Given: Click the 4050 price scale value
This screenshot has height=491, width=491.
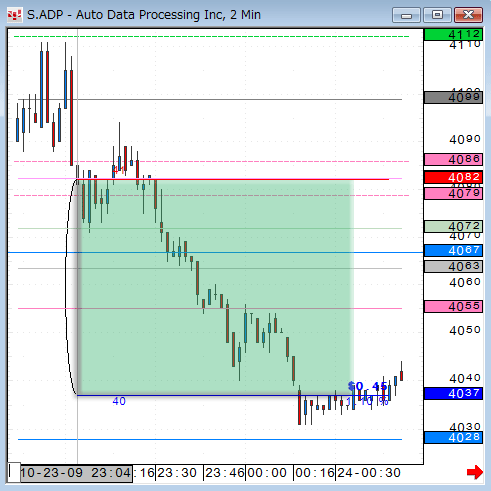Looking at the screenshot, I should (465, 330).
